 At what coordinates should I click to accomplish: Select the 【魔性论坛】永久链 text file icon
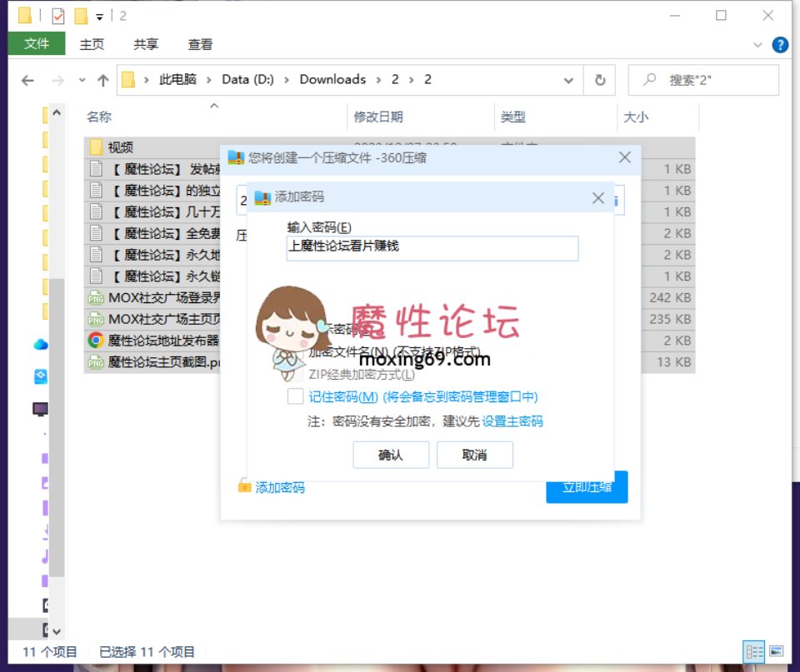[x=96, y=276]
